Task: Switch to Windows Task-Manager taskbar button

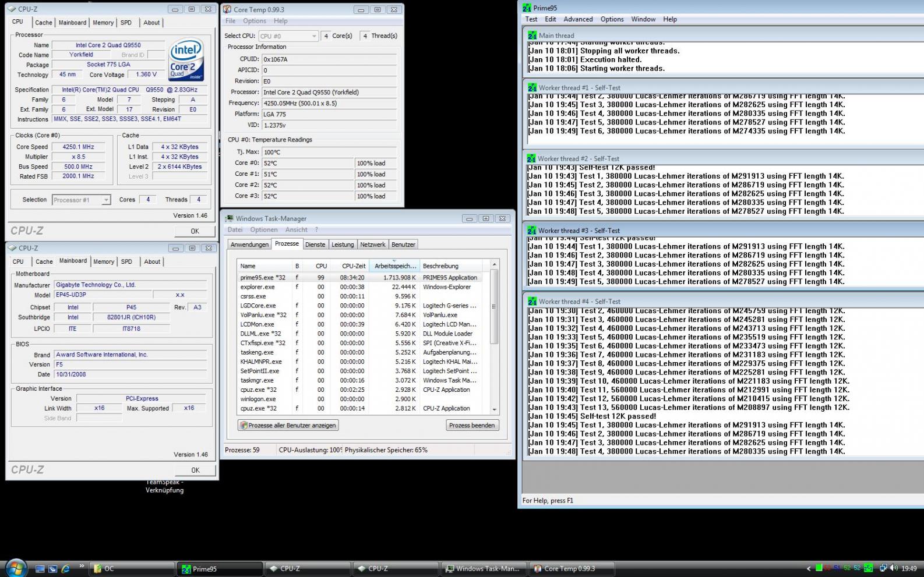Action: point(484,569)
